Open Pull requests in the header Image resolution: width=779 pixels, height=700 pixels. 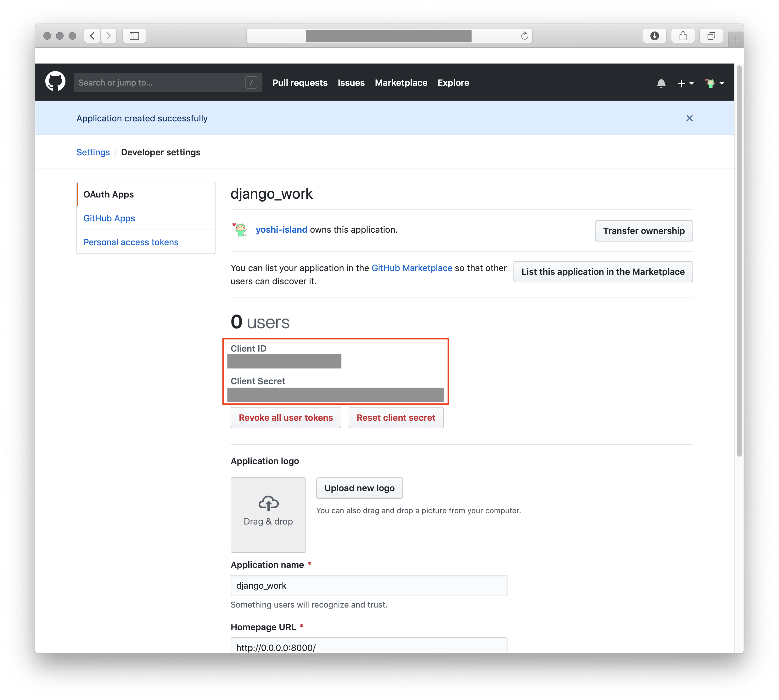[300, 83]
